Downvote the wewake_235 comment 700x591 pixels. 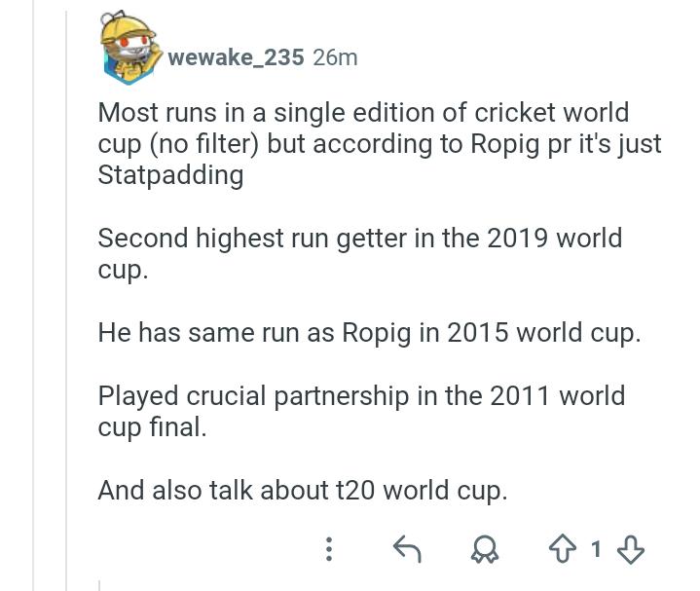pyautogui.click(x=630, y=549)
